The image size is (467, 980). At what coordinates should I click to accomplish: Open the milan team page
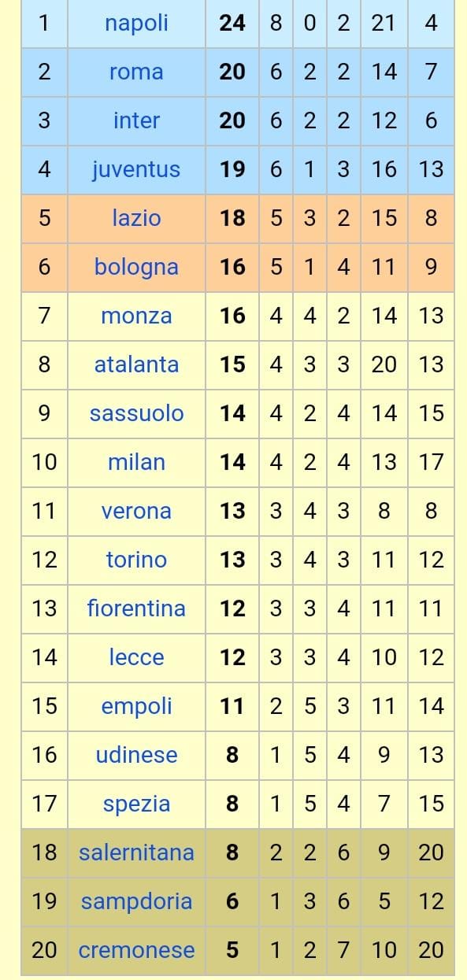(136, 462)
